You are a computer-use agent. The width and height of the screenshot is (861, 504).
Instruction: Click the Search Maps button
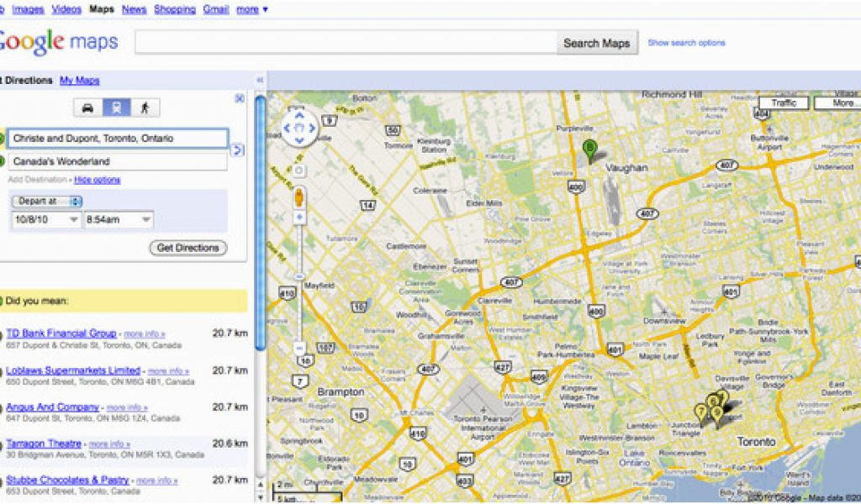coord(597,43)
